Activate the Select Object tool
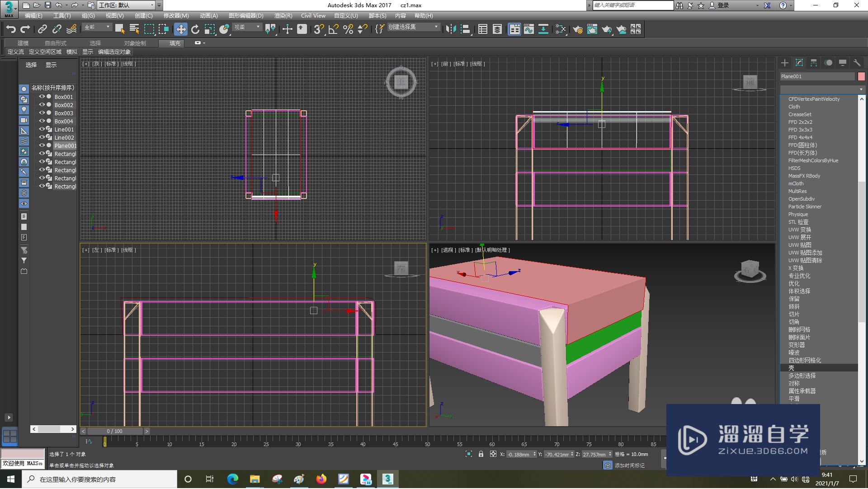 120,29
